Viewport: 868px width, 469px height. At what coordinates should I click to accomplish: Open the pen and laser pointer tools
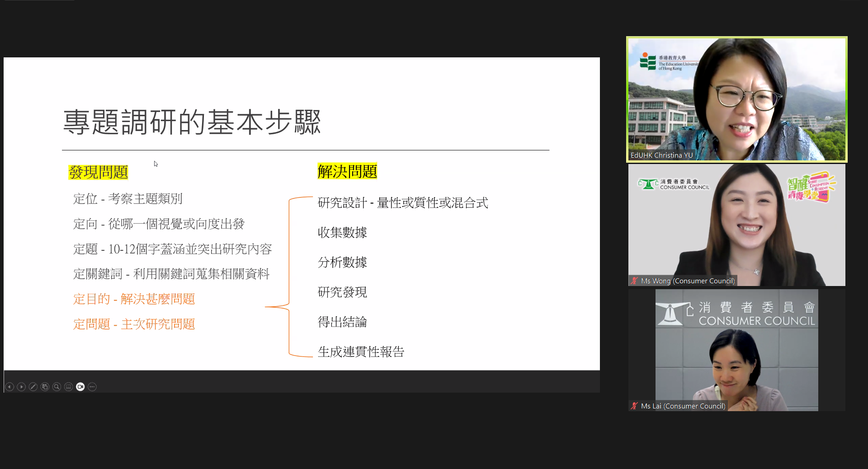pyautogui.click(x=33, y=387)
